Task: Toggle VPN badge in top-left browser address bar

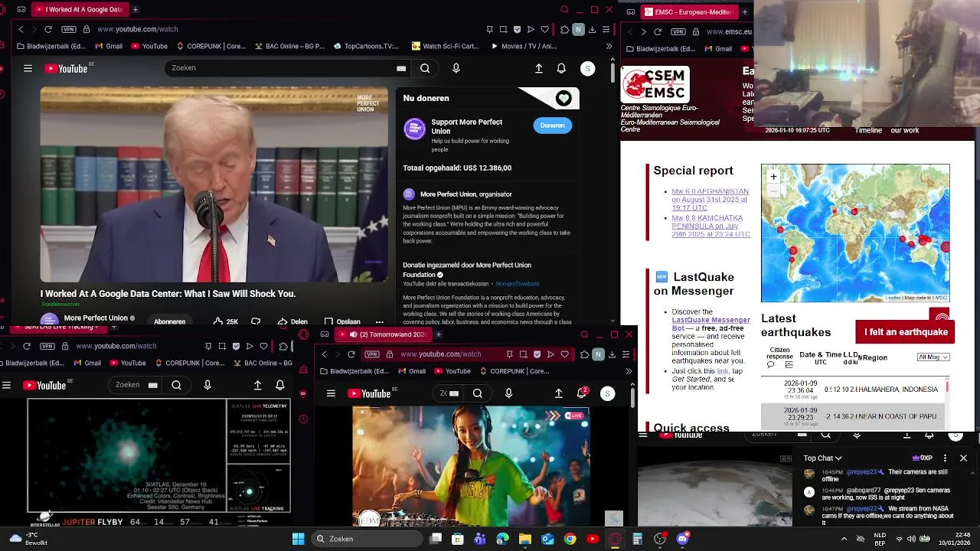Action: click(69, 29)
